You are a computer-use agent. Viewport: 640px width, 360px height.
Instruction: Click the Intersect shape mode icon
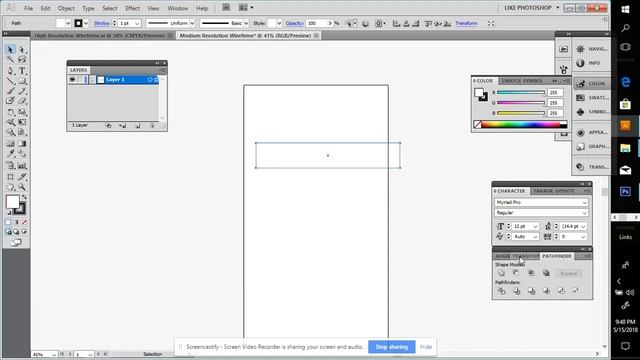pos(531,273)
